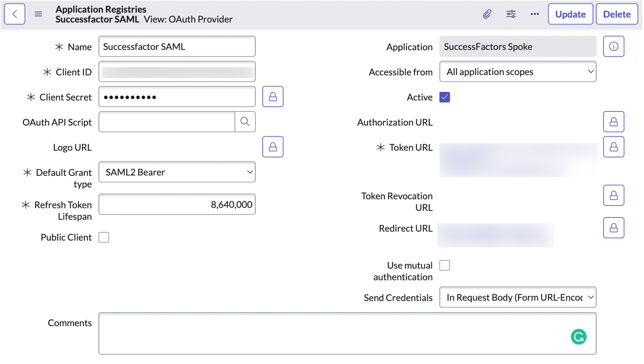Screen dimensions: 644x364
Task: Unlock the Authorization URL field
Action: pyautogui.click(x=614, y=122)
